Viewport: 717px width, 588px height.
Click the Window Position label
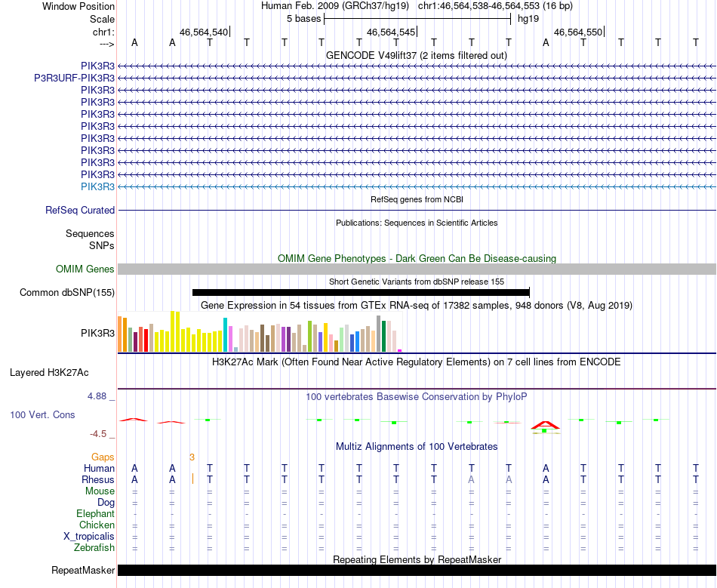click(x=78, y=6)
